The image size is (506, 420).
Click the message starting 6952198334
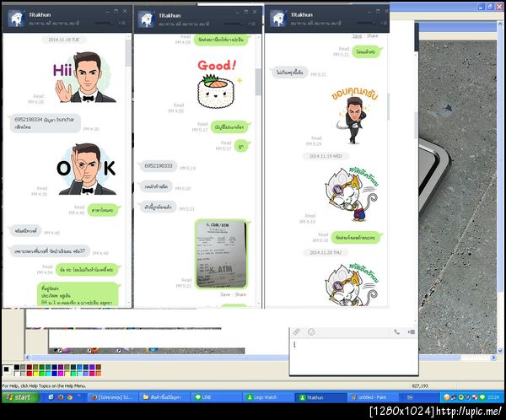[x=44, y=123]
